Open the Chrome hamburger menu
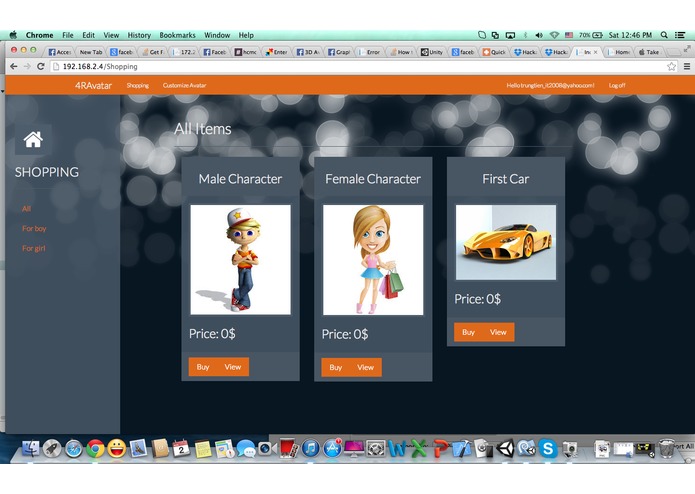695x494 pixels. (687, 66)
